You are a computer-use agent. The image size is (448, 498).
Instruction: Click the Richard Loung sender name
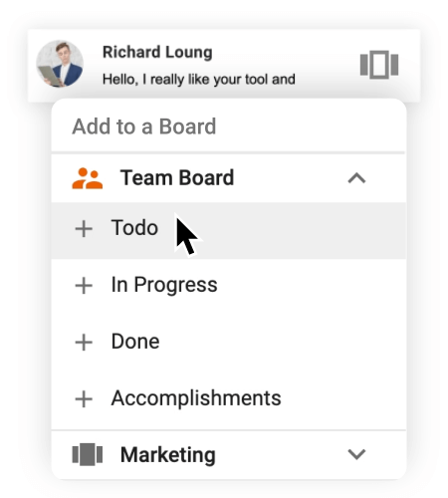(157, 53)
